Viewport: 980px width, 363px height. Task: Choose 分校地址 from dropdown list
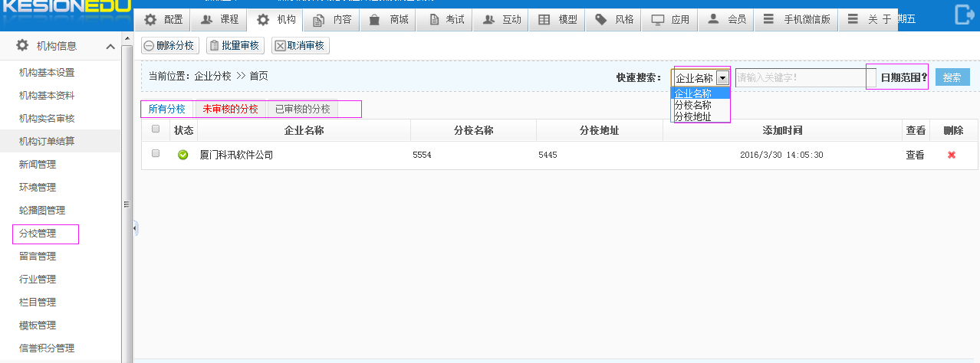point(692,116)
